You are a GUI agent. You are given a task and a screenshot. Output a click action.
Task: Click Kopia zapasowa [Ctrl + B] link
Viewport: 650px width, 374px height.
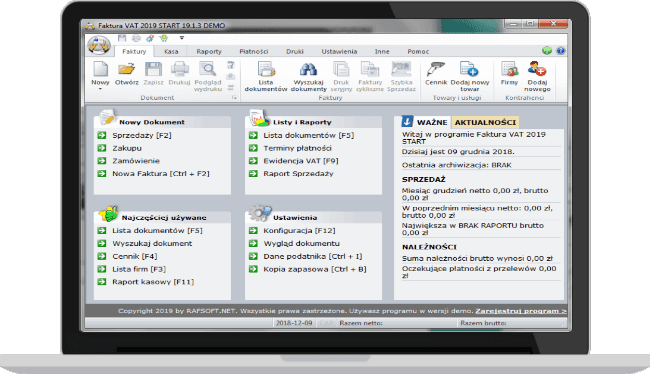(315, 269)
